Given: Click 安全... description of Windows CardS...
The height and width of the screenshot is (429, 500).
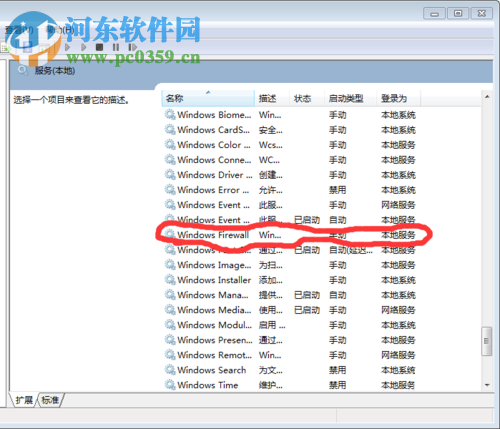Looking at the screenshot, I should 271,130.
